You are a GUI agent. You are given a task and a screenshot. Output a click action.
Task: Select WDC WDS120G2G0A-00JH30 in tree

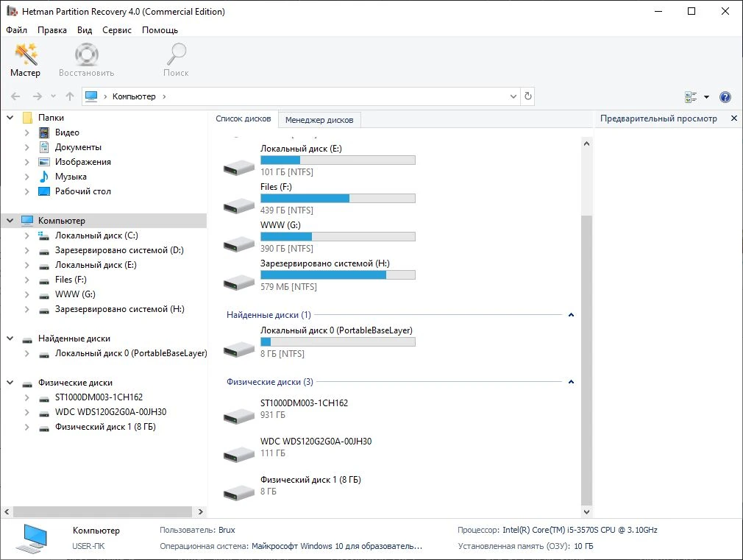110,412
